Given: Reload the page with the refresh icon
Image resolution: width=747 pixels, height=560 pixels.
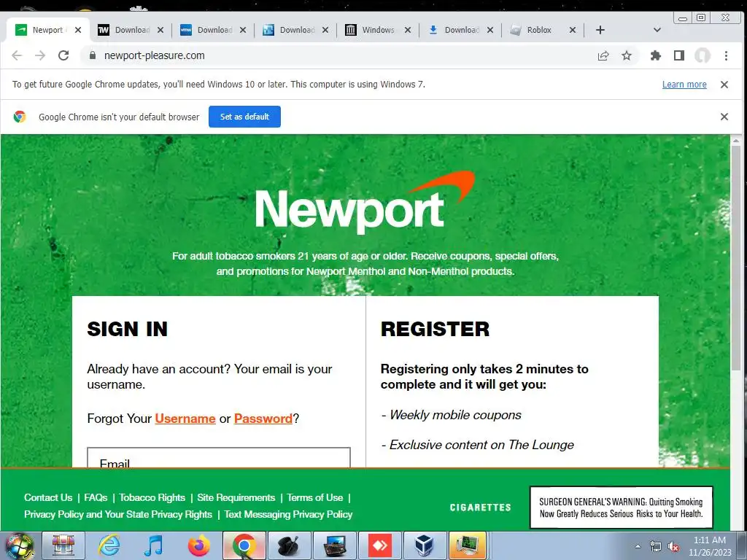Looking at the screenshot, I should [x=63, y=55].
